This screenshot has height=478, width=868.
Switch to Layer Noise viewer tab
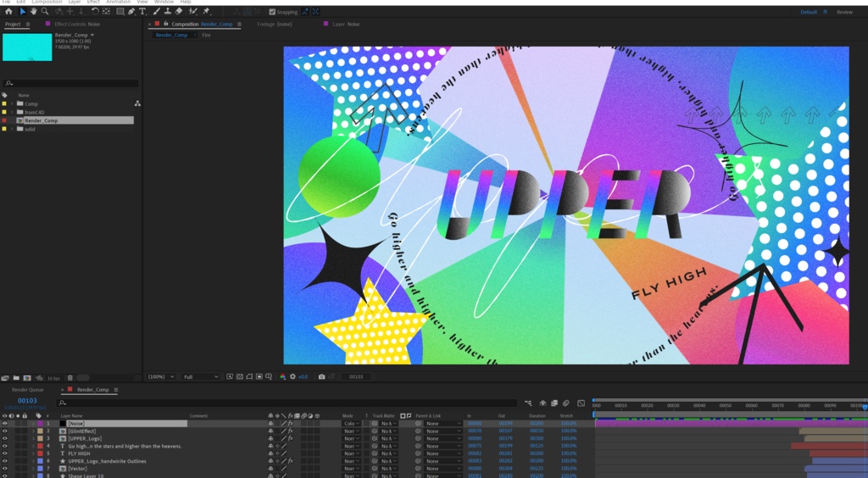pyautogui.click(x=346, y=25)
